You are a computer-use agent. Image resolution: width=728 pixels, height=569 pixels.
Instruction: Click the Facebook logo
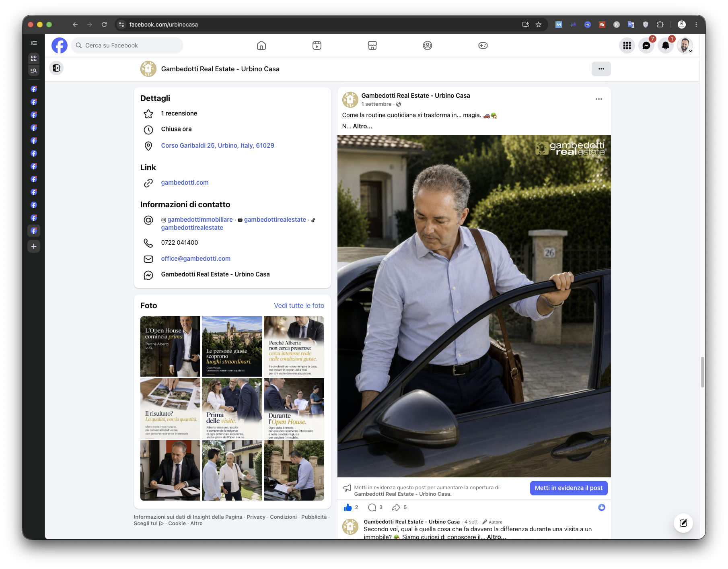pos(60,45)
